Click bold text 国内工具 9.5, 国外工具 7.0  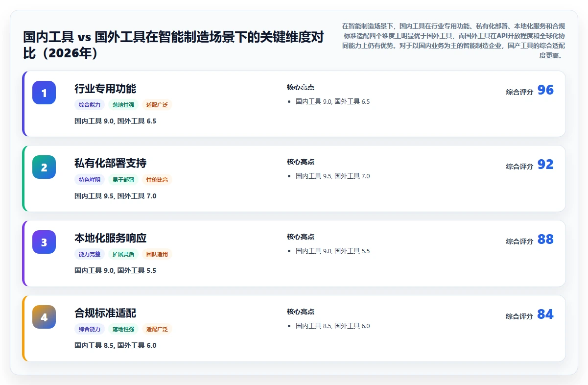(x=116, y=196)
